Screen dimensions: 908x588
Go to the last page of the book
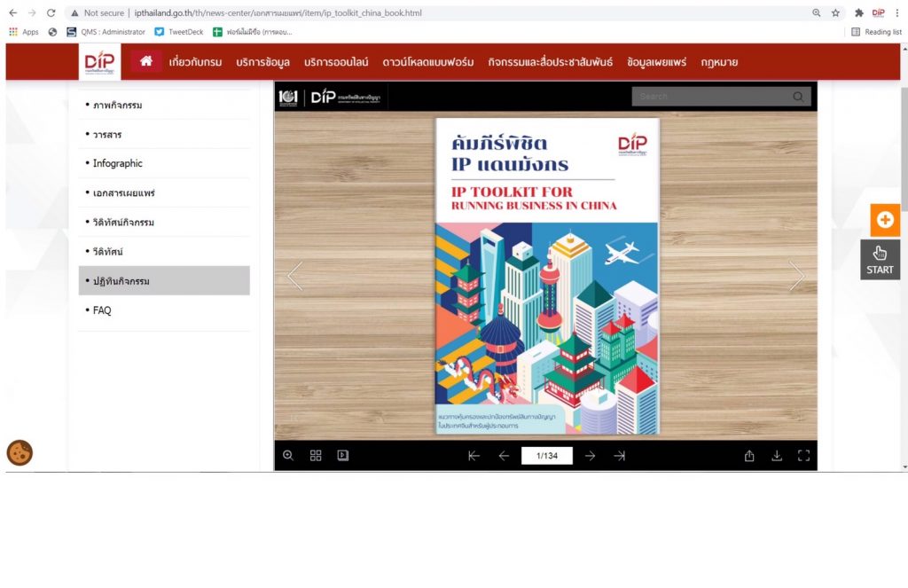[620, 456]
